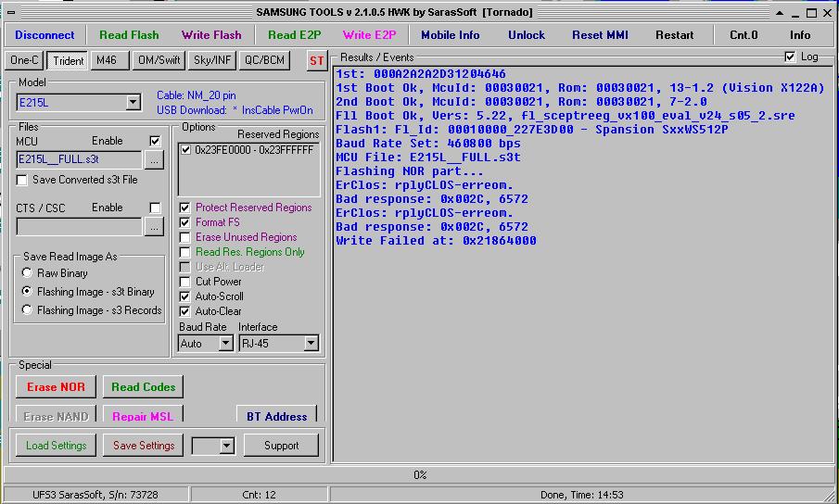Uncheck the Log checkbox
Viewport: 839px width, 504px height.
pos(790,57)
